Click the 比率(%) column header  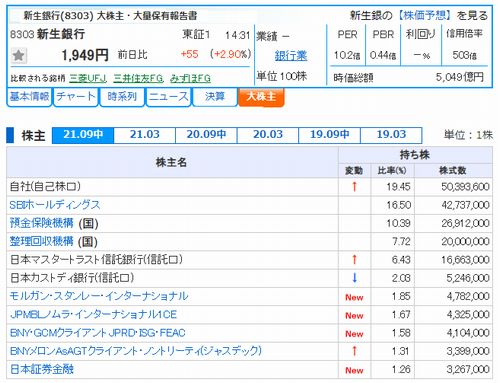point(392,171)
